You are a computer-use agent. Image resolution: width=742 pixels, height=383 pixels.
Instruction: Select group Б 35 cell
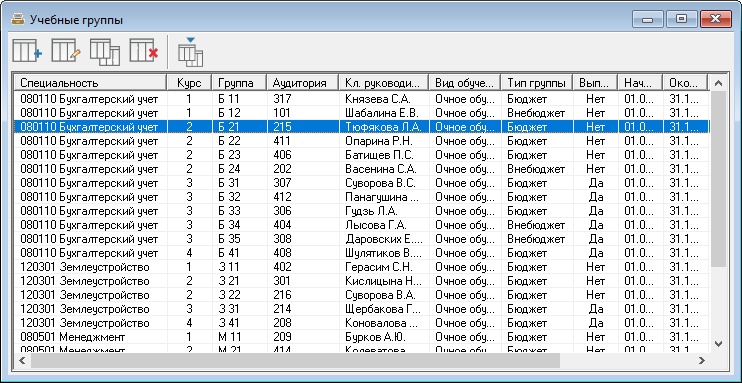pos(239,239)
